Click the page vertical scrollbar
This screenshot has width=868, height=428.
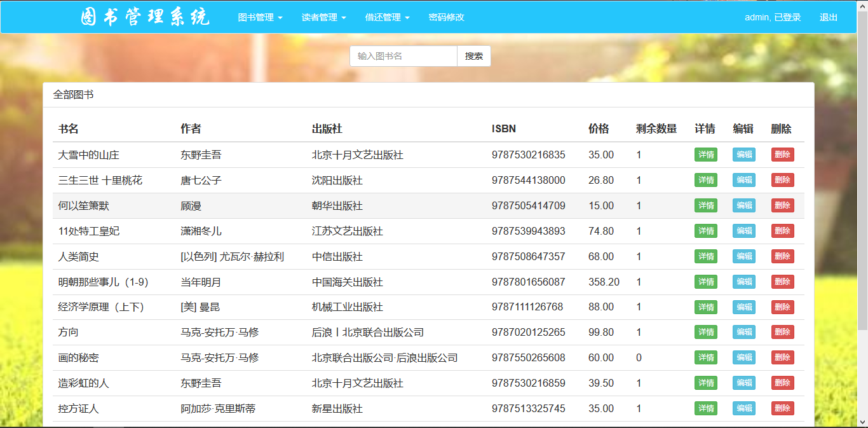[x=863, y=170]
